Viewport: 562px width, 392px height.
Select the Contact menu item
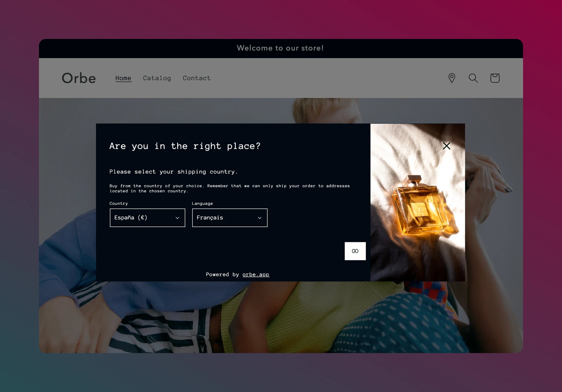click(196, 78)
